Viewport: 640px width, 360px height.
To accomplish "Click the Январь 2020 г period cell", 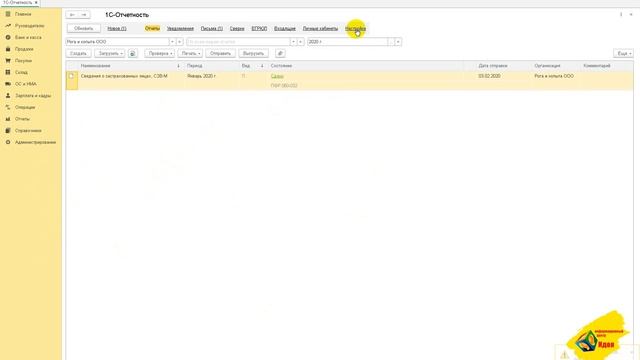I will [x=202, y=76].
